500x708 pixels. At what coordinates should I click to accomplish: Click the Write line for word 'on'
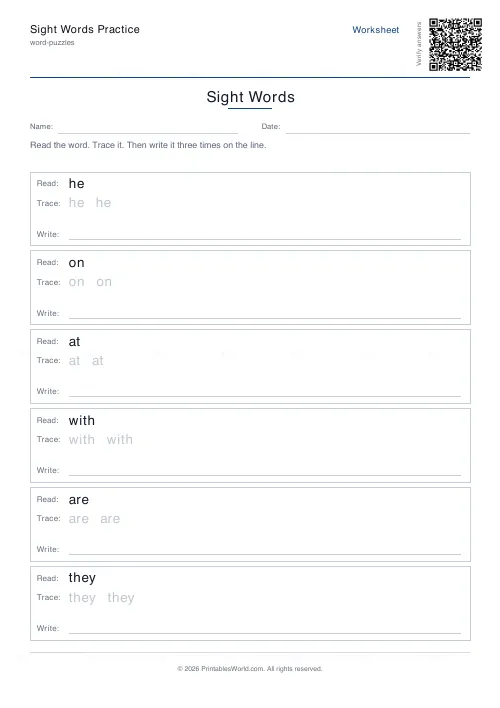(265, 314)
